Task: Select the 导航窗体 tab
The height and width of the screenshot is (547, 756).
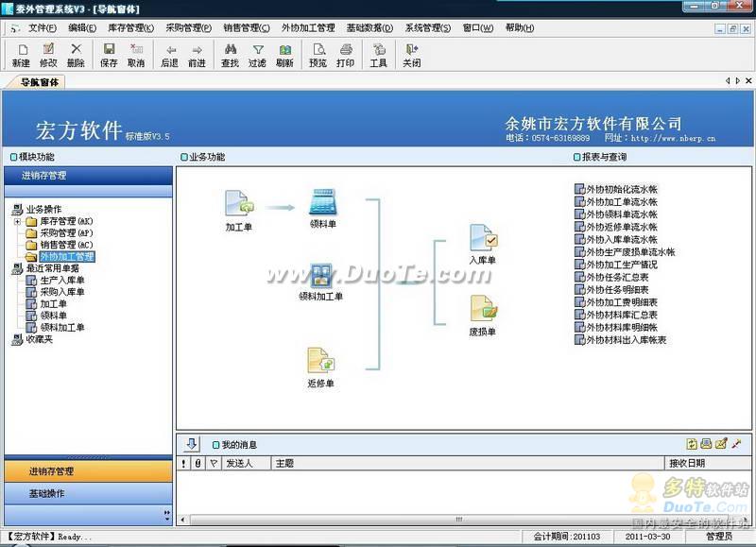Action: 40,82
